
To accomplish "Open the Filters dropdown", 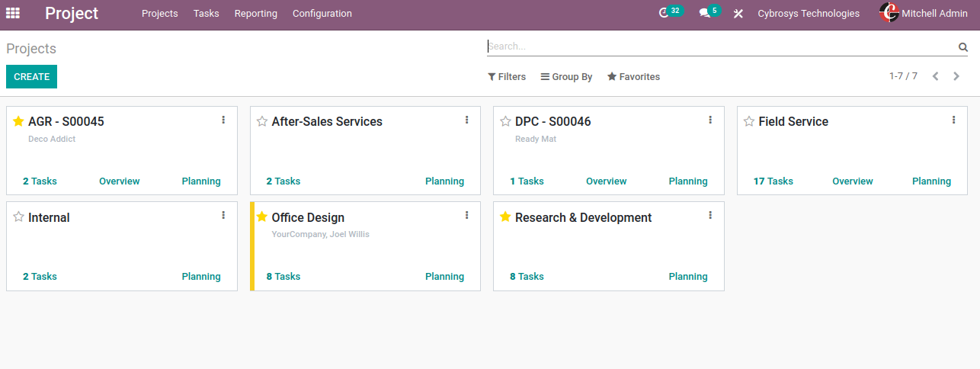I will 507,77.
